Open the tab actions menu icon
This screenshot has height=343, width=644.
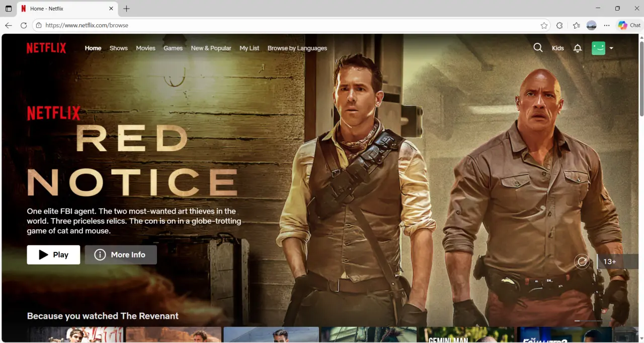click(x=9, y=9)
